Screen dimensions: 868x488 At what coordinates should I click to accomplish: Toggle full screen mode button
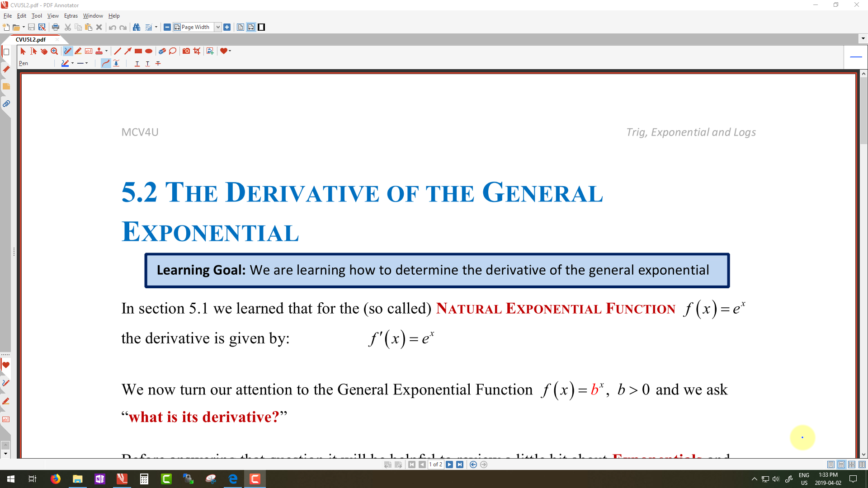tap(261, 27)
